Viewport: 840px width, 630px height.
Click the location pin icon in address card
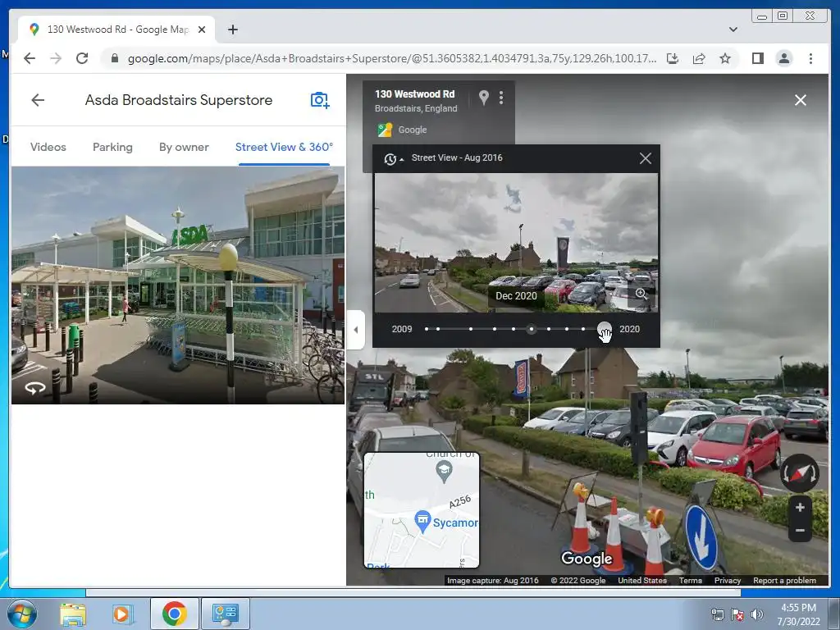point(484,98)
